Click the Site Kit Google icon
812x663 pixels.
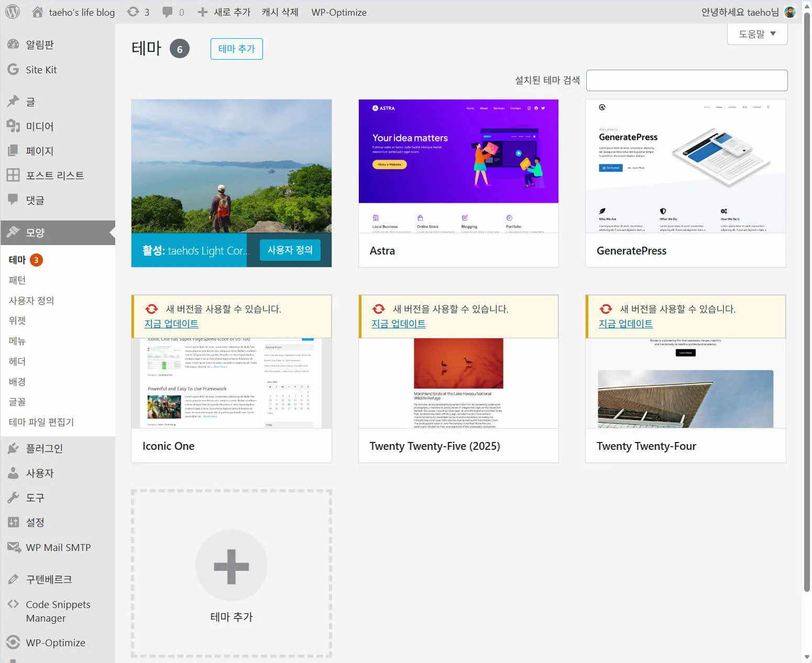[x=13, y=69]
